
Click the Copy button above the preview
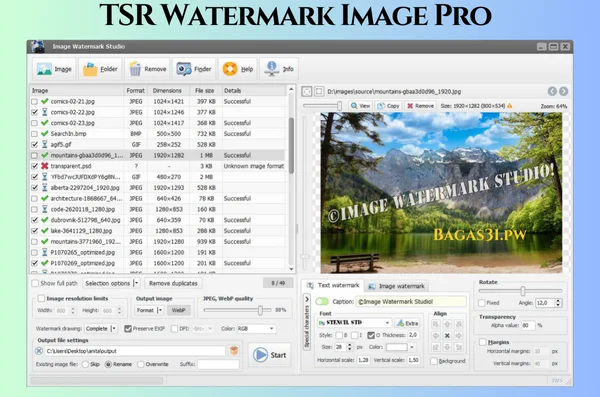point(388,106)
